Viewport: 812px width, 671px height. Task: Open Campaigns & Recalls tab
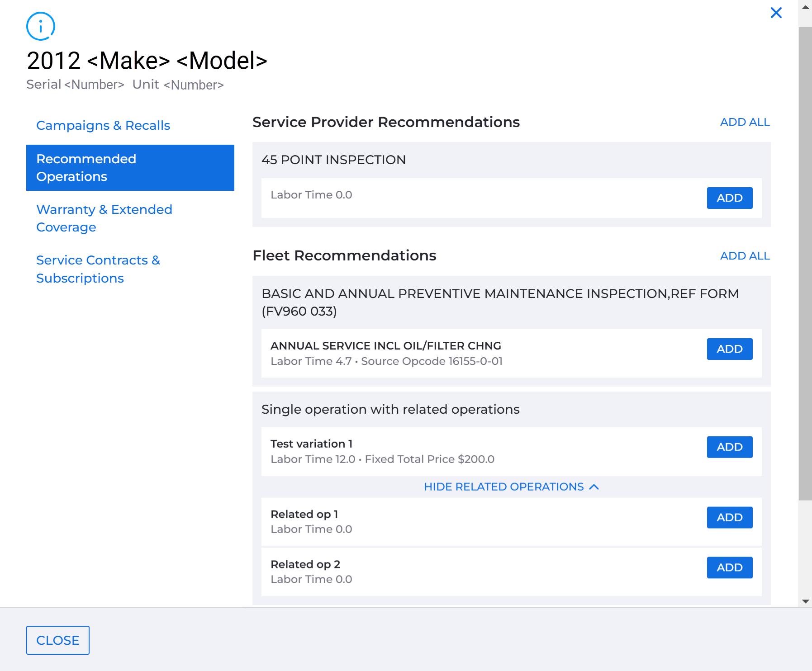pos(103,125)
